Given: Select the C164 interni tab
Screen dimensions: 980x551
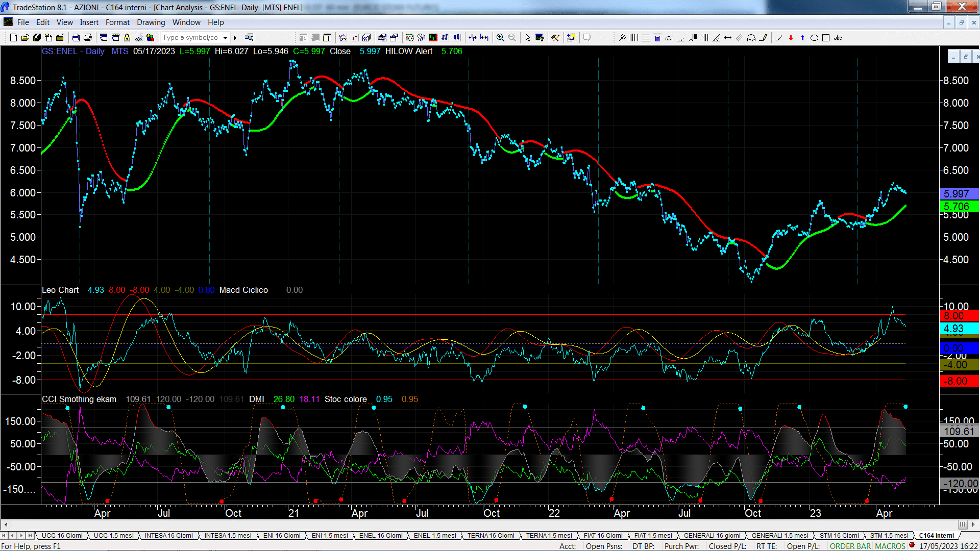Looking at the screenshot, I should [x=937, y=535].
